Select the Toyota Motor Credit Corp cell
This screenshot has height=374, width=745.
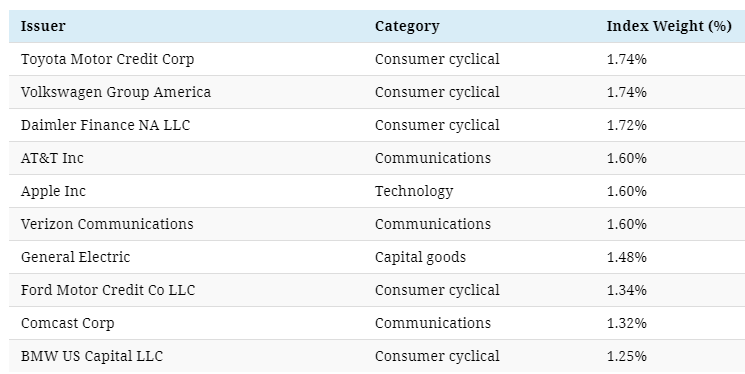point(107,59)
